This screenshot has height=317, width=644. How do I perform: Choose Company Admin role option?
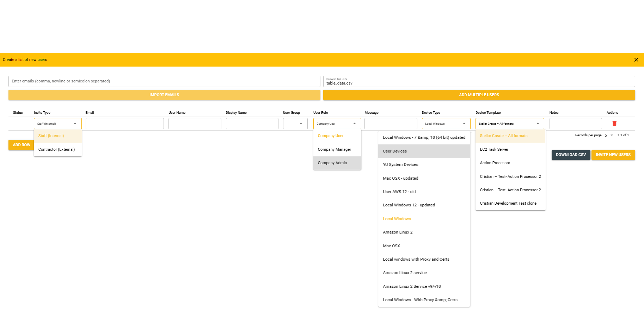332,163
